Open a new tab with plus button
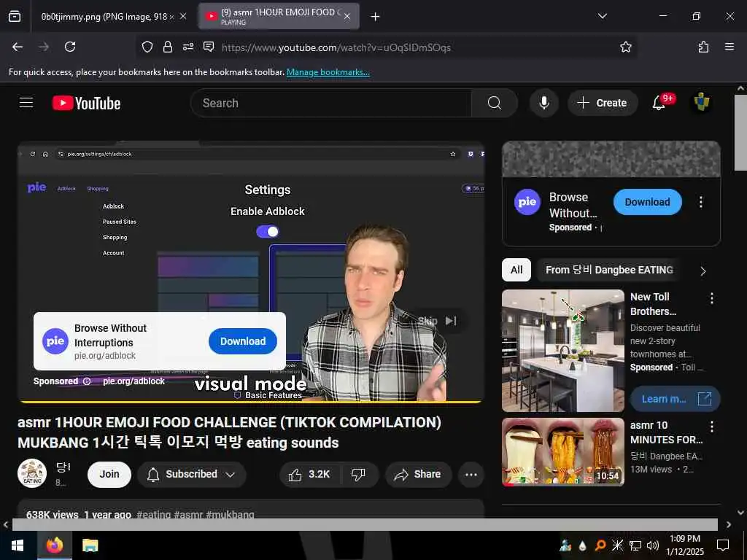 [375, 17]
